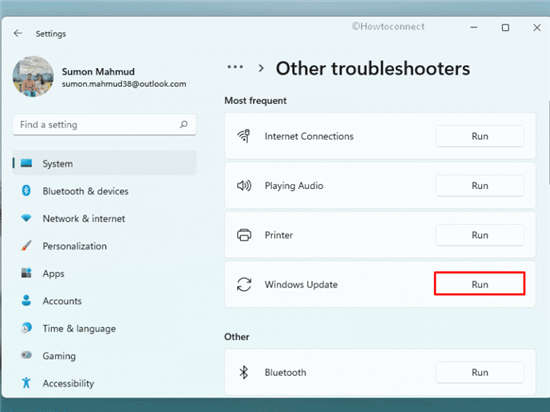Viewport: 550px width, 412px height.
Task: Click the Bluetooth sidebar icon
Action: [26, 190]
